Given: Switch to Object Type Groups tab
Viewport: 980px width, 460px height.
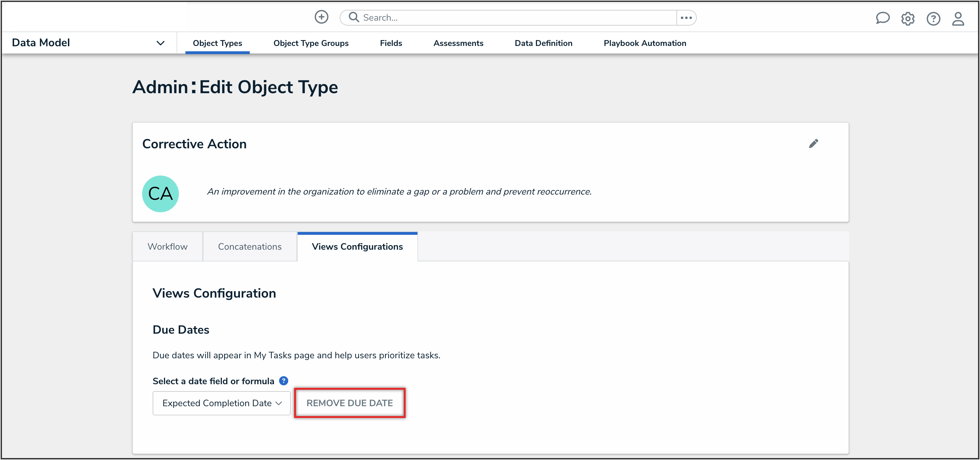Looking at the screenshot, I should [311, 43].
